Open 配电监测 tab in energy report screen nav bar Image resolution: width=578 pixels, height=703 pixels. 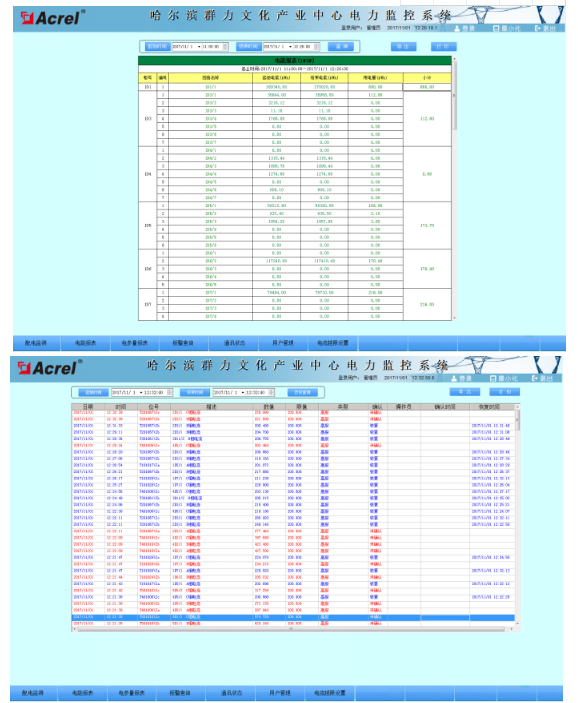[36, 343]
